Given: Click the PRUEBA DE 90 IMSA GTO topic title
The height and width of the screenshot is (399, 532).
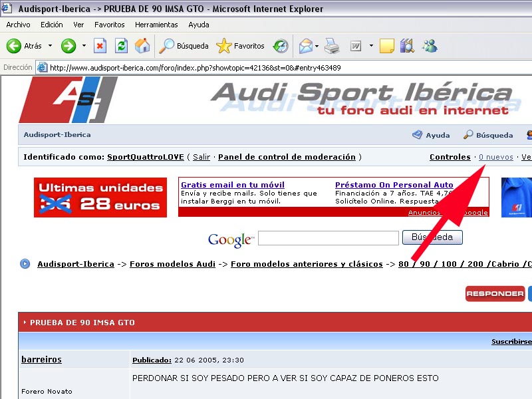Looking at the screenshot, I should tap(82, 323).
